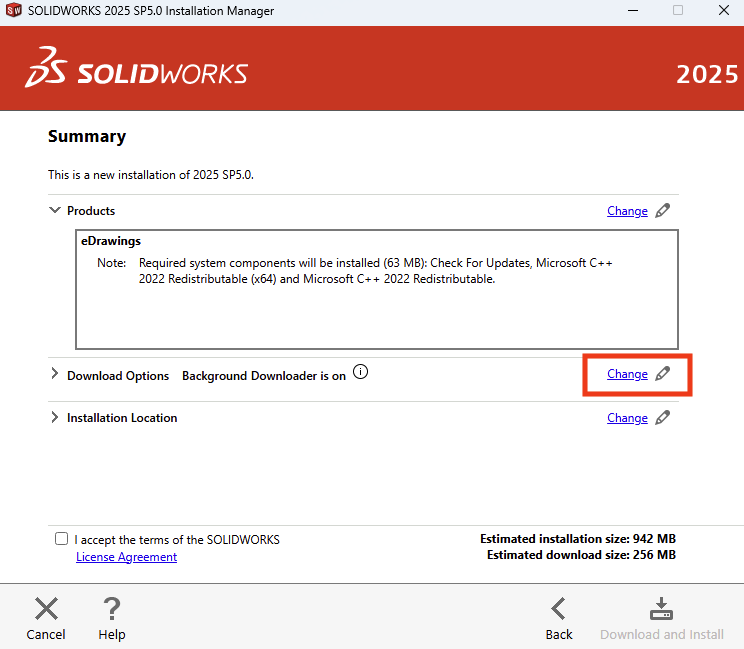Image resolution: width=744 pixels, height=649 pixels.
Task: Click the pencil icon for Download Options
Action: click(662, 375)
